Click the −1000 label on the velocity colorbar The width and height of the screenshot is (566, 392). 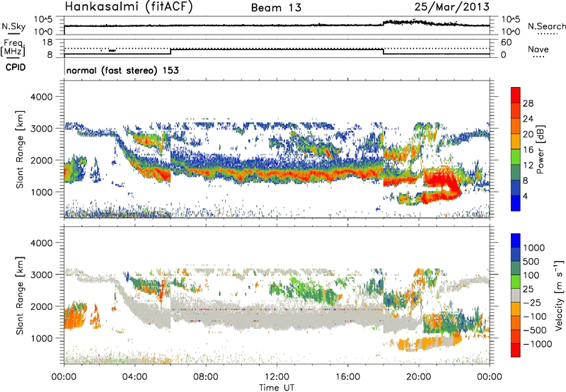[538, 344]
